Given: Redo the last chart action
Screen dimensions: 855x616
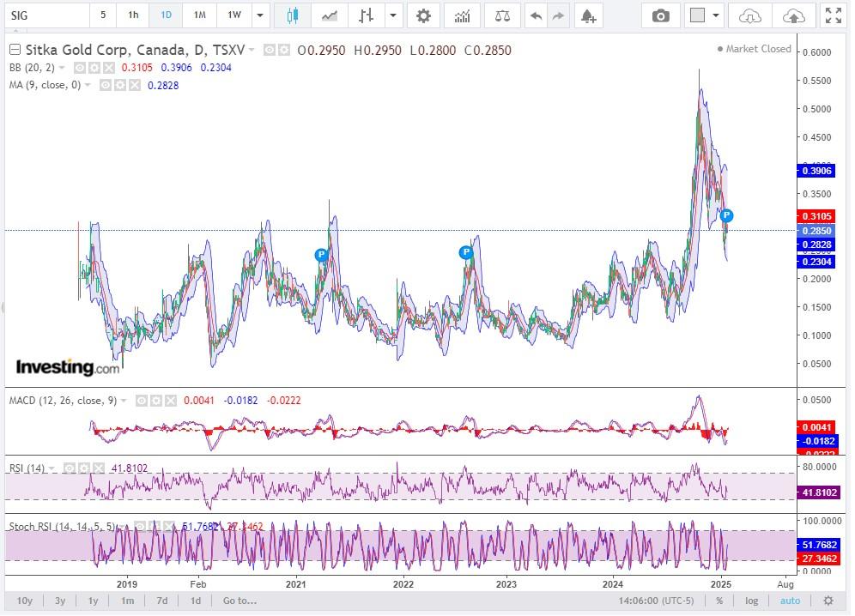Looking at the screenshot, I should [x=558, y=15].
